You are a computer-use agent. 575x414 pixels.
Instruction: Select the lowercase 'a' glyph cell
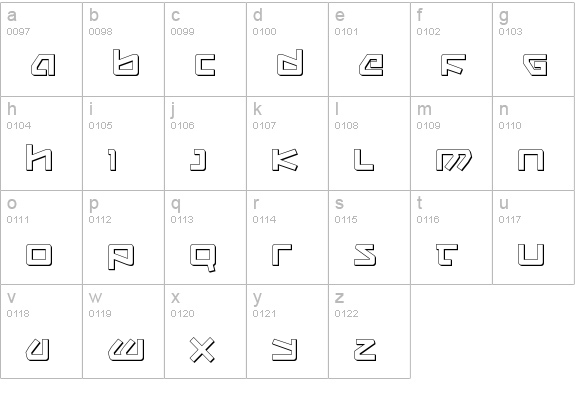[41, 50]
